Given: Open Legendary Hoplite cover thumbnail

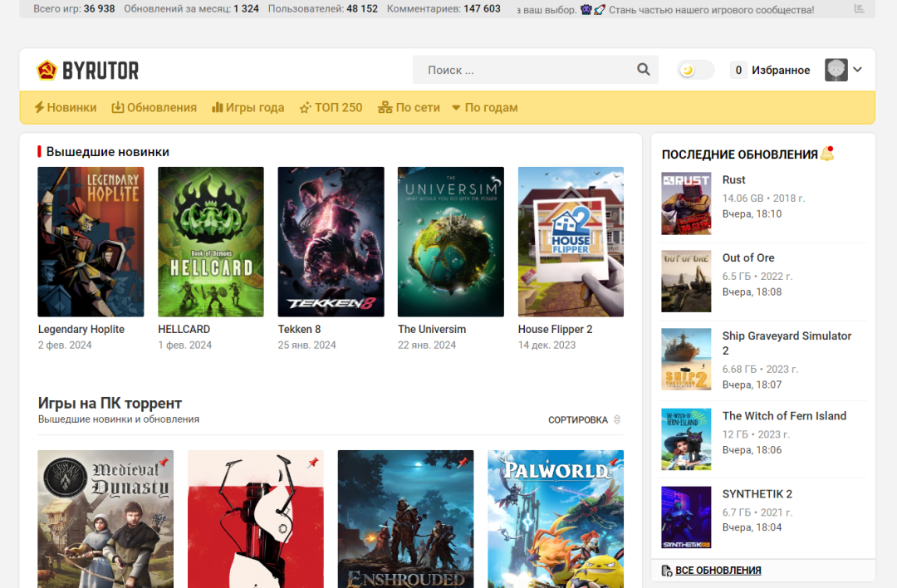Looking at the screenshot, I should (91, 242).
